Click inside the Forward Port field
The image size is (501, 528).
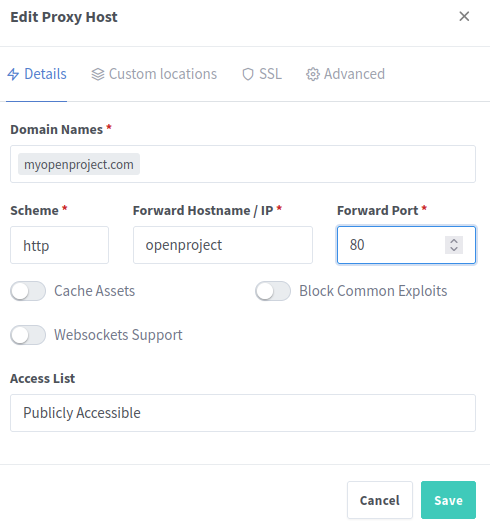pyautogui.click(x=391, y=245)
